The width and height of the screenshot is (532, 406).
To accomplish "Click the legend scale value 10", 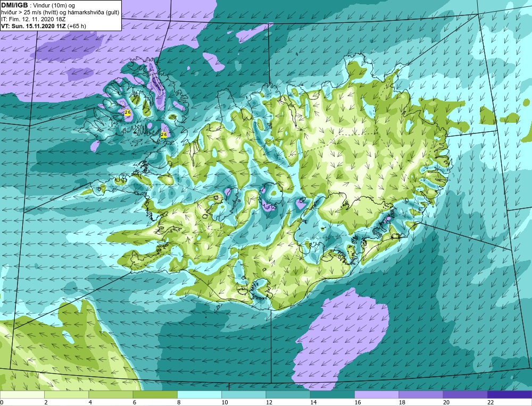I will pos(225,402).
